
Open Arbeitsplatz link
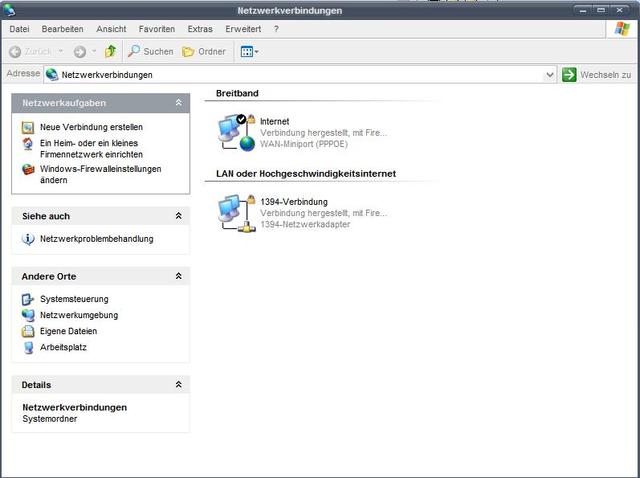(63, 347)
